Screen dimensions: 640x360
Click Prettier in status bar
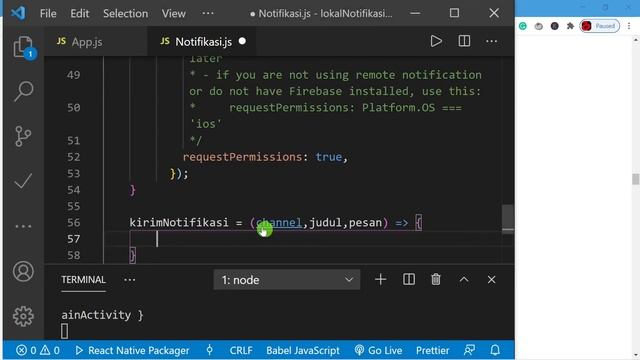tap(433, 350)
